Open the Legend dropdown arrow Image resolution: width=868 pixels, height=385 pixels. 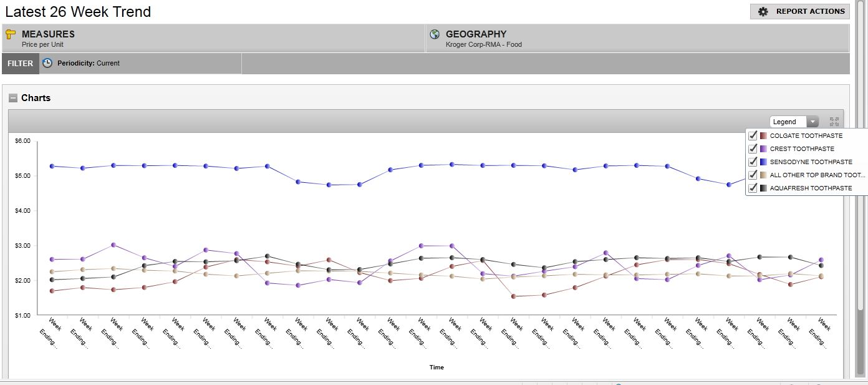[x=813, y=122]
